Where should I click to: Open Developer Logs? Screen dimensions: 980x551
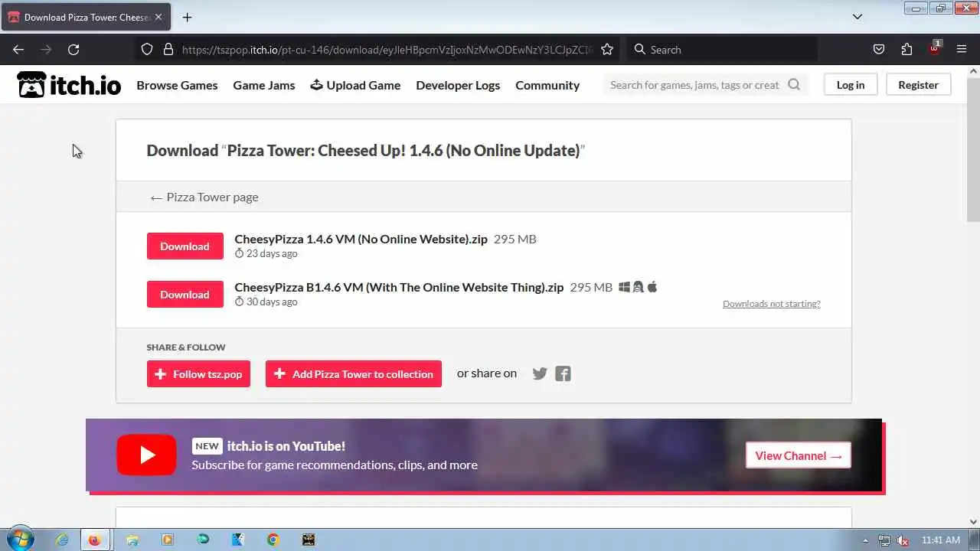[458, 85]
